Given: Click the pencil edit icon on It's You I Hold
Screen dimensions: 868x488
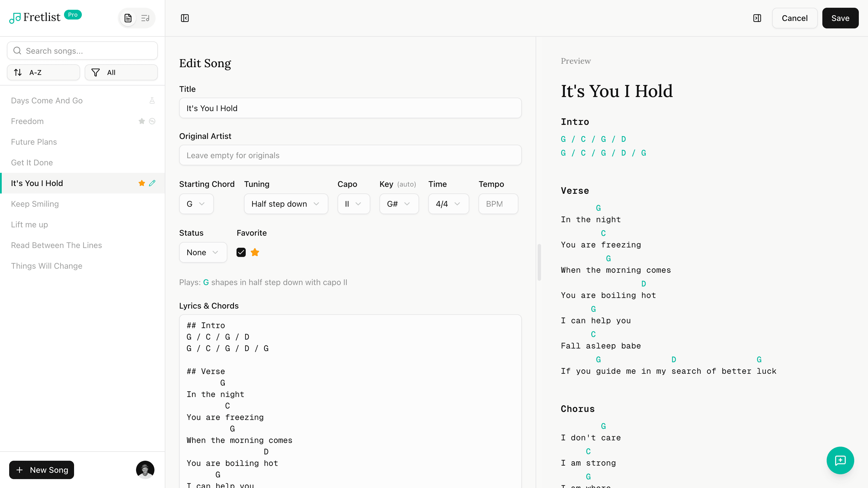Looking at the screenshot, I should (x=152, y=183).
